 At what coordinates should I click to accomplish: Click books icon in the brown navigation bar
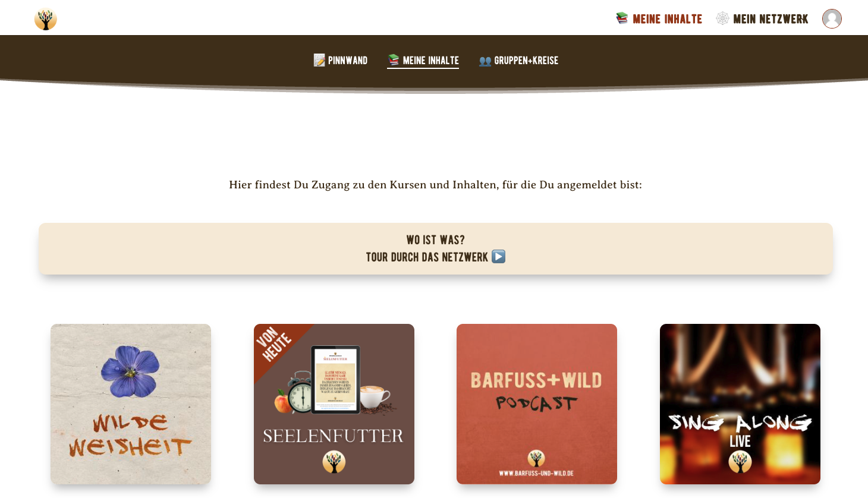(x=394, y=60)
